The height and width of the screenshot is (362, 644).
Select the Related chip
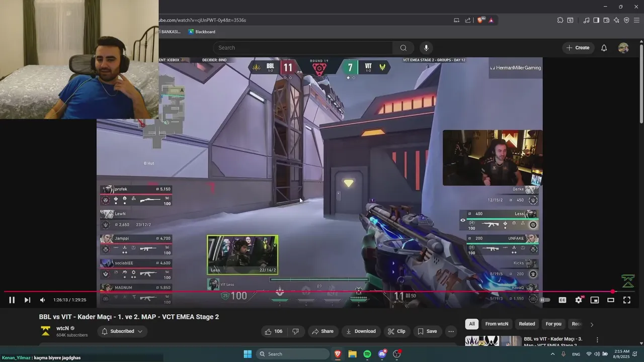point(527,324)
